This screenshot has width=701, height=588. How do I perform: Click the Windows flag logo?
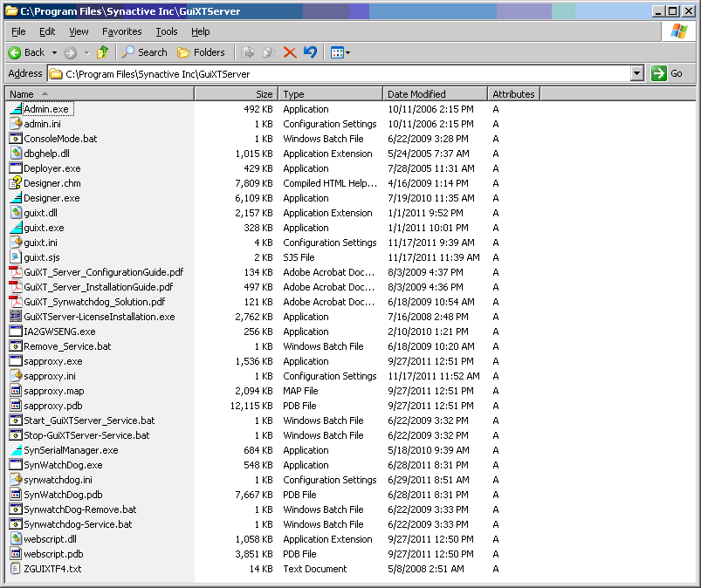[678, 31]
